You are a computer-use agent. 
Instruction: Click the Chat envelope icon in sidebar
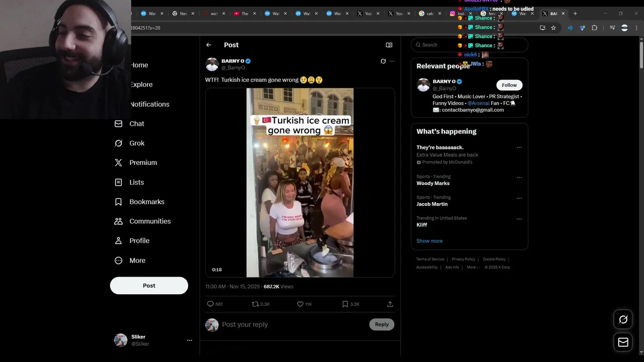(x=118, y=124)
